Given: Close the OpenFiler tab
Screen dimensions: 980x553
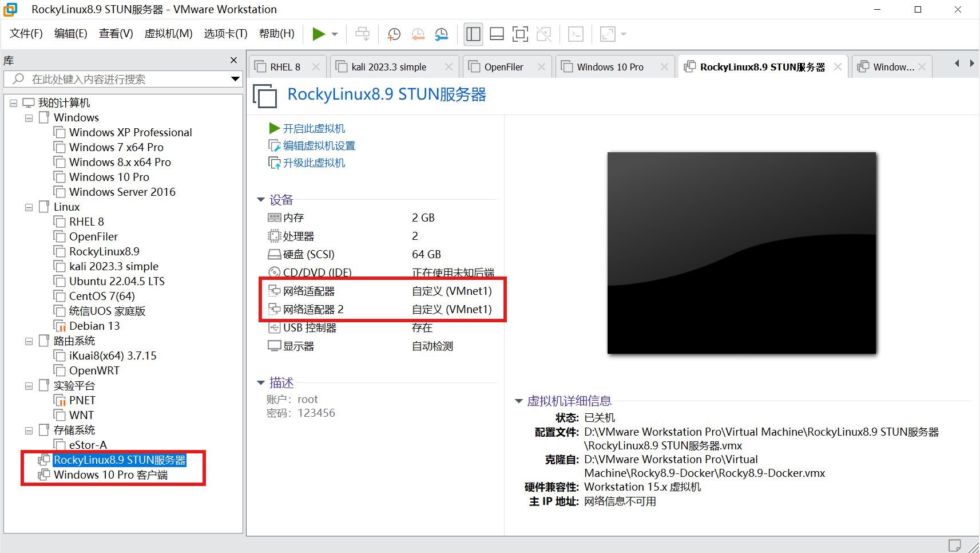Looking at the screenshot, I should coord(541,67).
